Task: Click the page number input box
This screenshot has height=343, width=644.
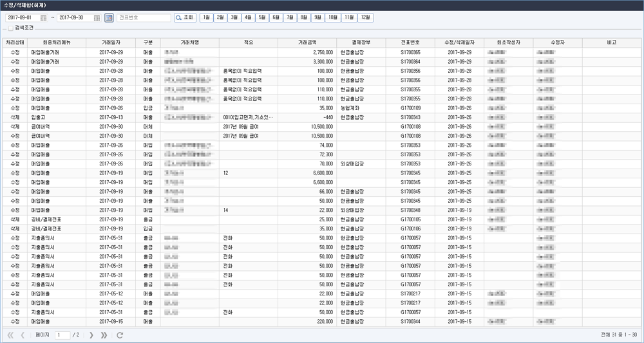Action: coord(63,335)
